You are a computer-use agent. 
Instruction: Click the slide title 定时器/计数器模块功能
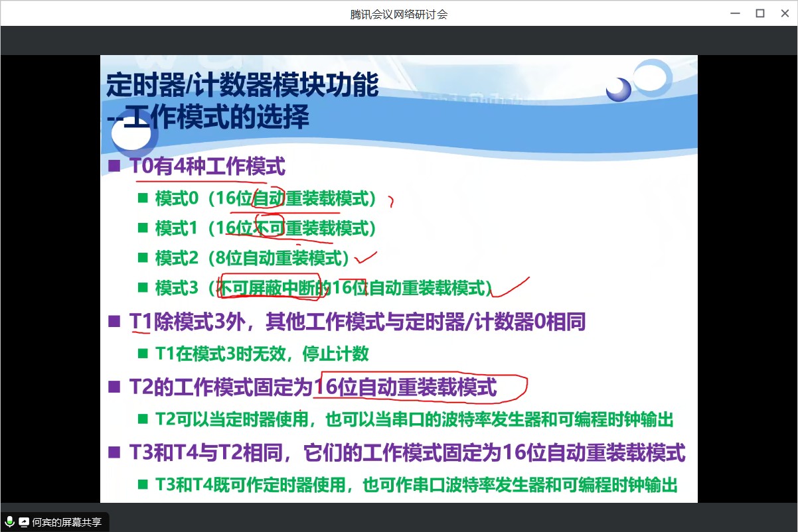click(242, 85)
